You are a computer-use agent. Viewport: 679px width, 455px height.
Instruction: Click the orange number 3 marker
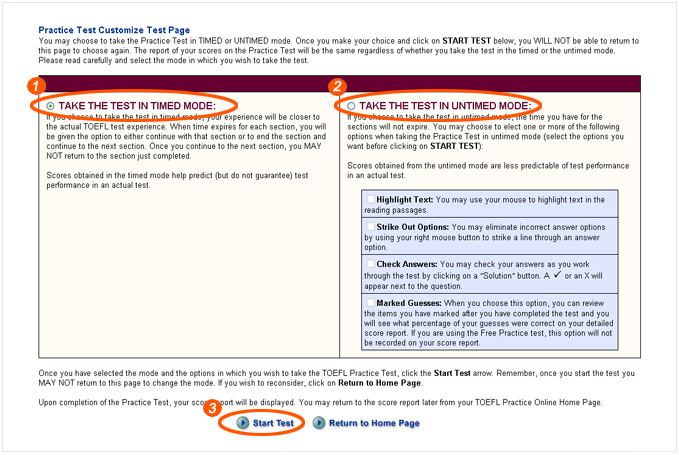click(x=212, y=407)
